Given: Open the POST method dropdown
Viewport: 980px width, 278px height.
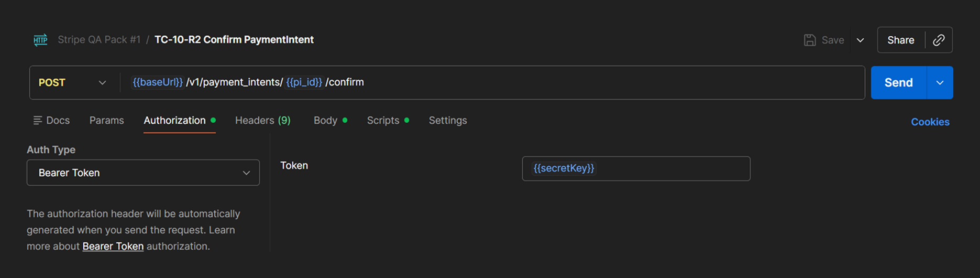Looking at the screenshot, I should tap(73, 82).
